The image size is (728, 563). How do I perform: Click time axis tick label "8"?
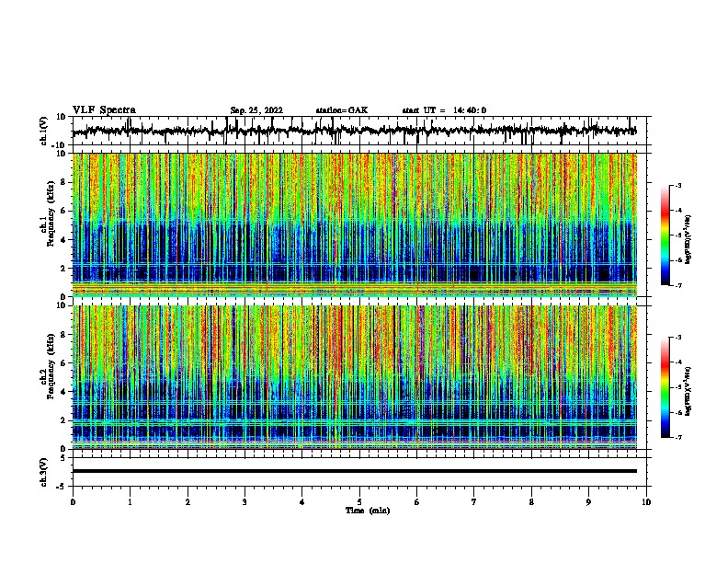531,502
